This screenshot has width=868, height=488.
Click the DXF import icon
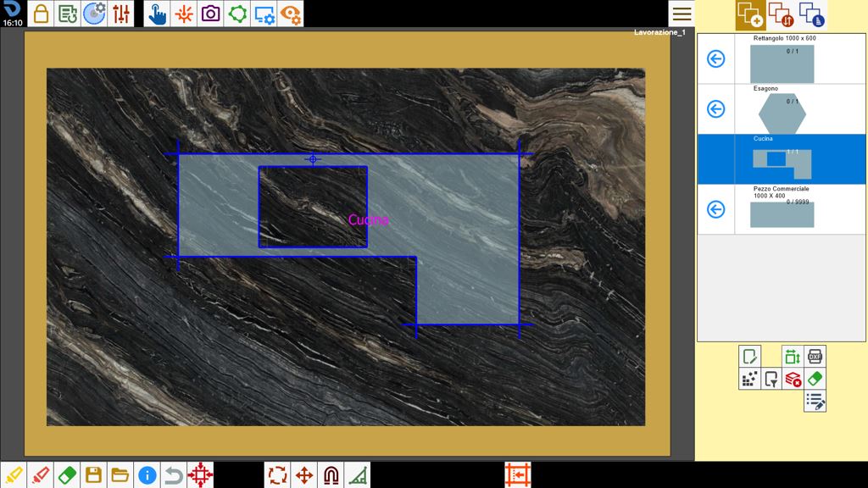pyautogui.click(x=815, y=357)
